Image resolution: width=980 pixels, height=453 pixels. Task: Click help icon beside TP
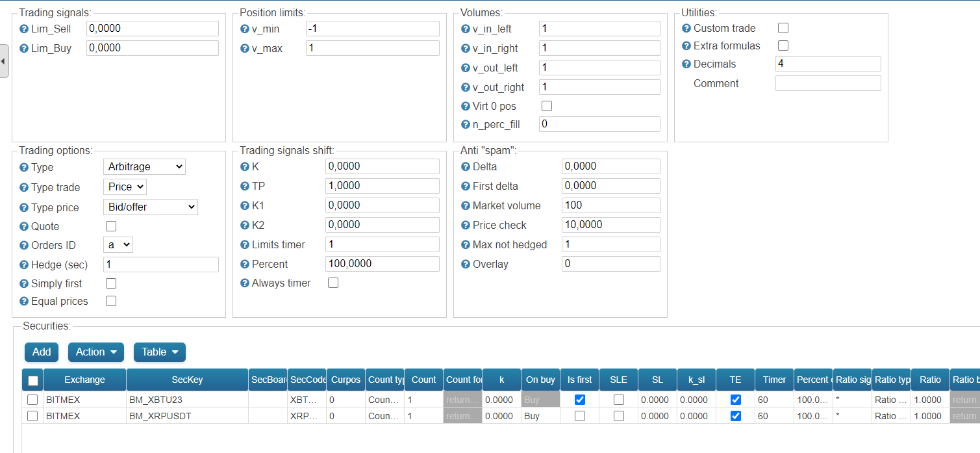tap(245, 187)
